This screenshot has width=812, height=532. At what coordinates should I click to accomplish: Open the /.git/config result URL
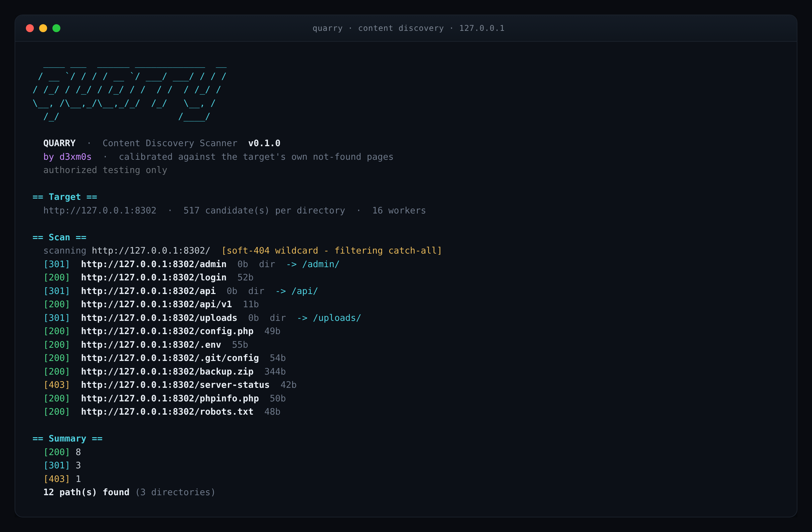170,358
